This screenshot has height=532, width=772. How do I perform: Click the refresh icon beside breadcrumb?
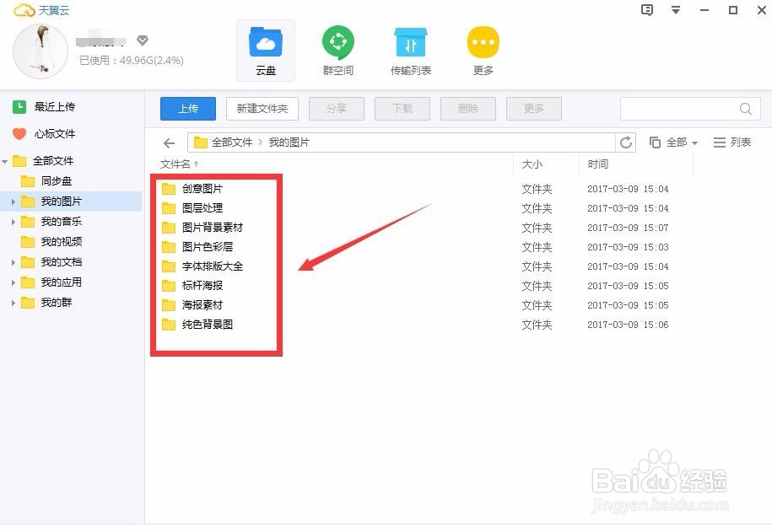(629, 142)
